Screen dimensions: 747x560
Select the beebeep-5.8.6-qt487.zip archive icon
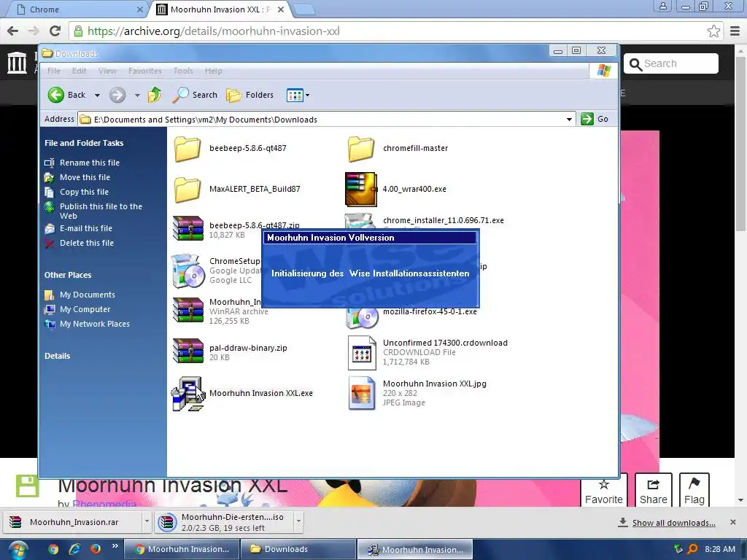pos(188,228)
